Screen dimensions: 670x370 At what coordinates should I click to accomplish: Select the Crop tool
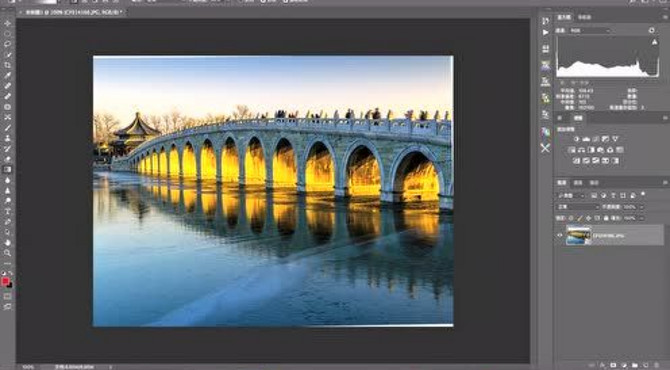(8, 65)
